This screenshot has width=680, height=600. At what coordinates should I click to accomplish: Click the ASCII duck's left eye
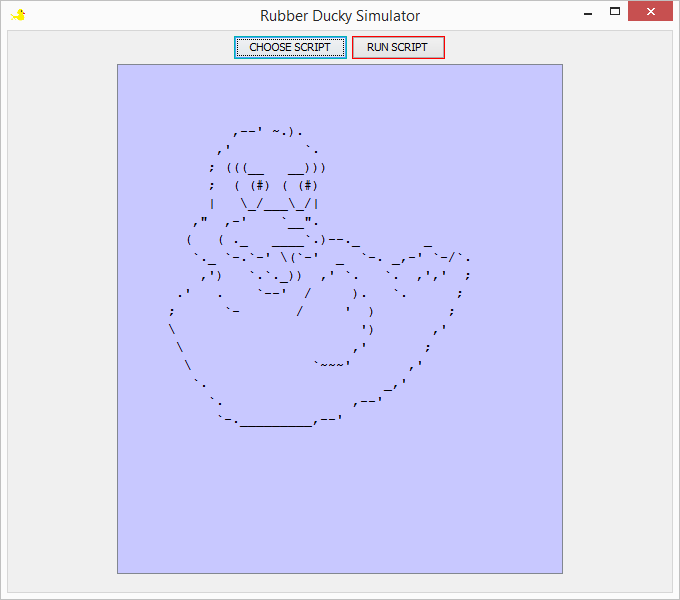(x=259, y=185)
